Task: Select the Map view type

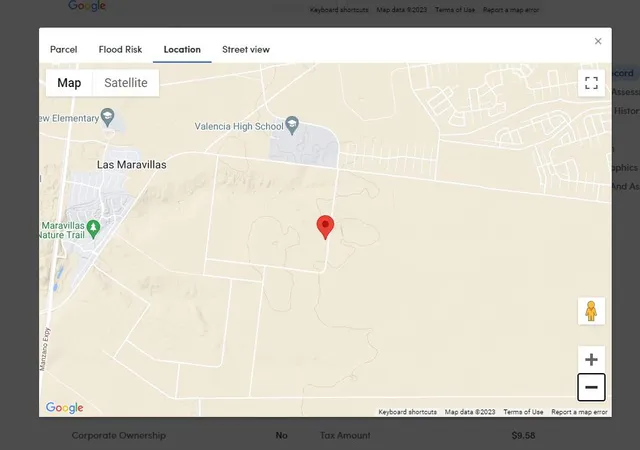Action: (x=69, y=83)
